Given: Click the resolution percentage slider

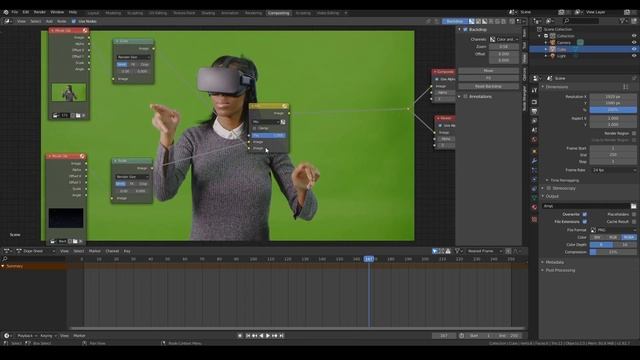Looking at the screenshot, I should [x=613, y=110].
